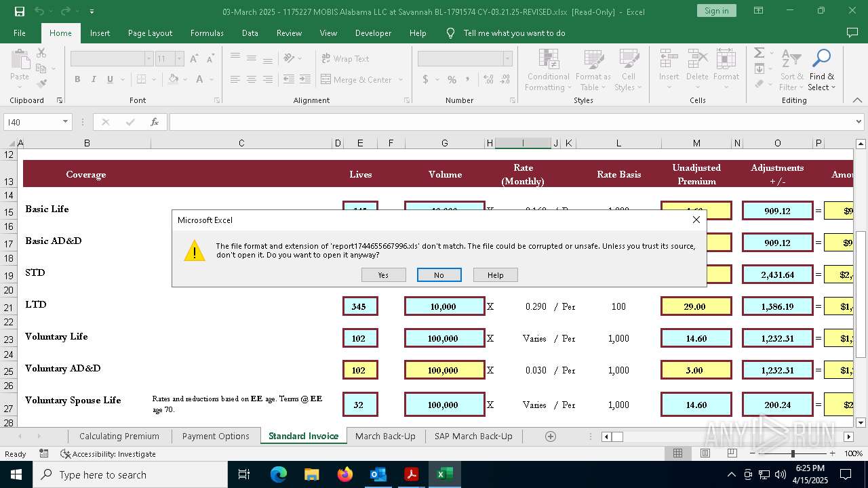The width and height of the screenshot is (868, 488).
Task: Switch to the Insert tab
Action: pyautogui.click(x=100, y=33)
